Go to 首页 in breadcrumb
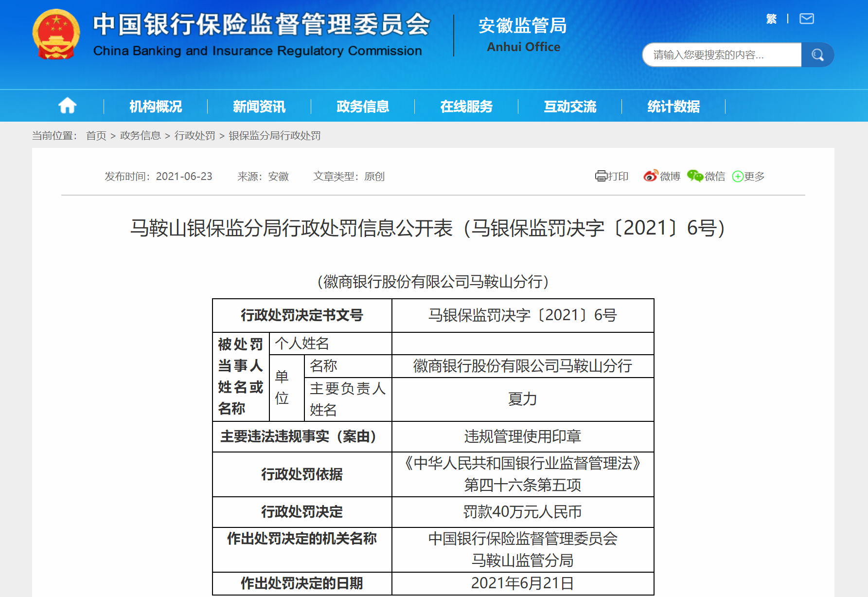Screen dimensions: 868x597 point(96,135)
